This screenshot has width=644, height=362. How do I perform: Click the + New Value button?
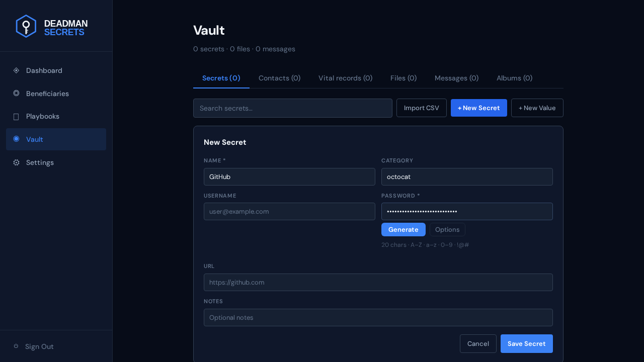pos(537,108)
